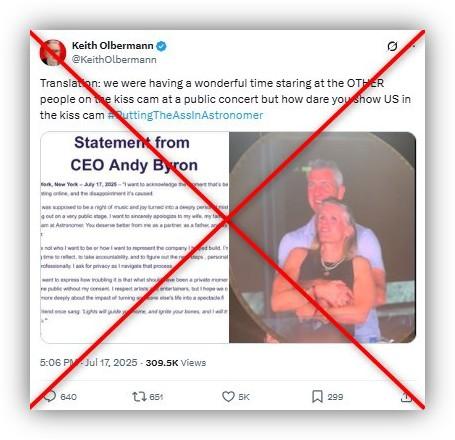Open the @KeithOlbermann handle link
The image size is (455, 440).
tap(114, 59)
